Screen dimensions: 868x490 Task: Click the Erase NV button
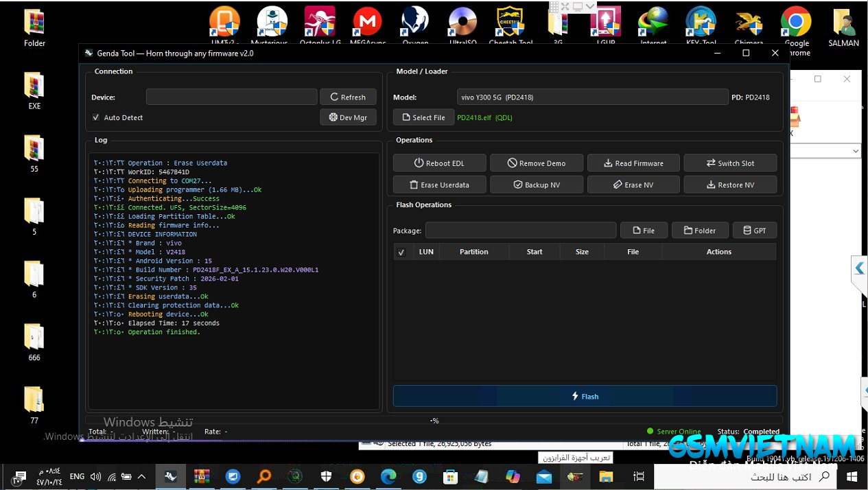click(633, 185)
